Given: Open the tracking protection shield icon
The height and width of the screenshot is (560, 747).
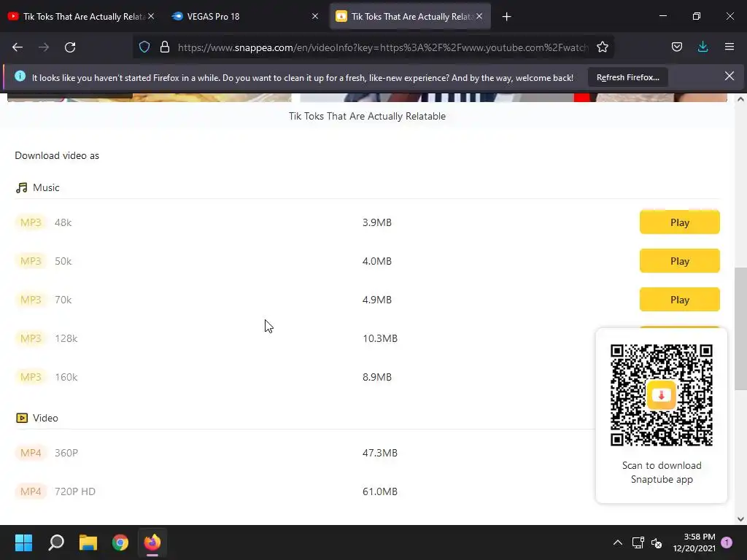Looking at the screenshot, I should 144,47.
